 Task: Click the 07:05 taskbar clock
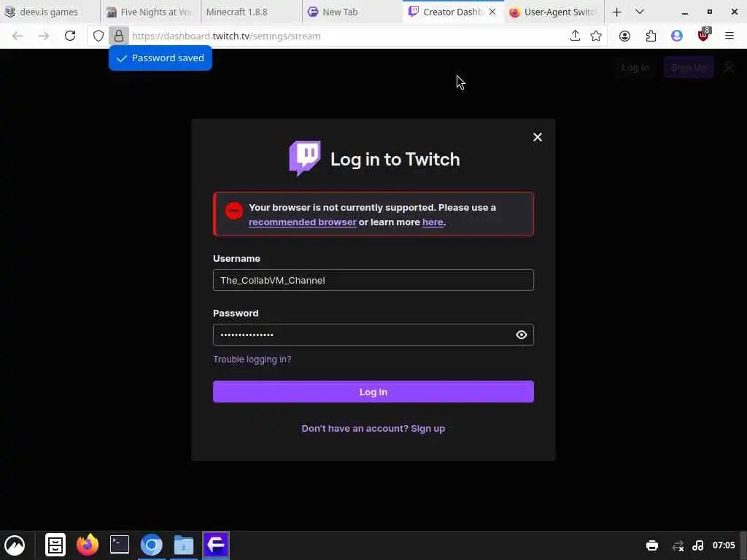[724, 545]
